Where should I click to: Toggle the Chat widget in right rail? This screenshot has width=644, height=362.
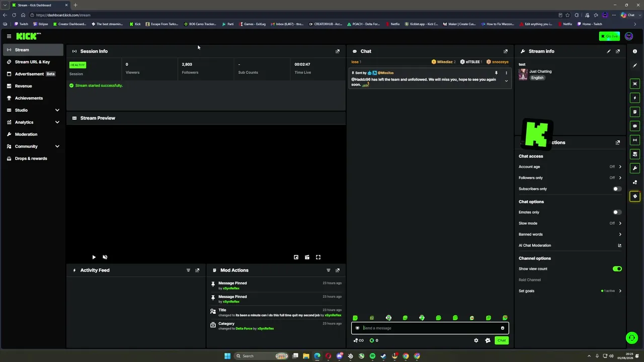coord(635,126)
